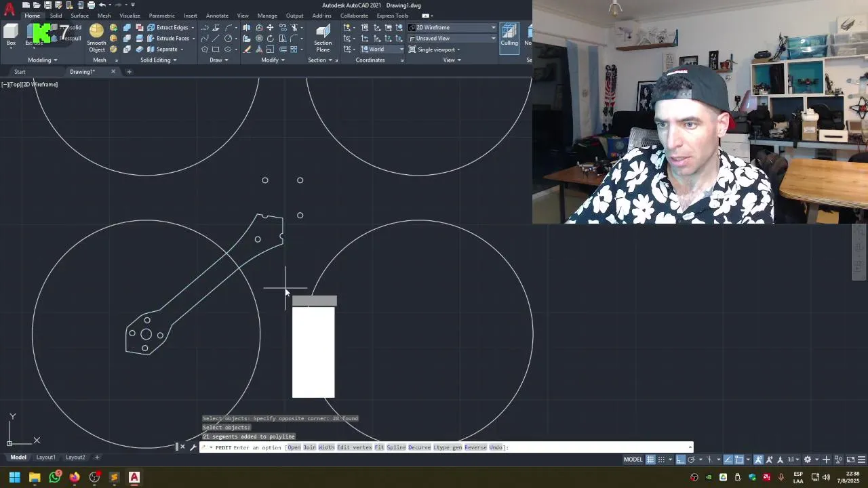This screenshot has width=868, height=488.
Task: Open WhatsApp from the taskbar
Action: click(x=54, y=477)
